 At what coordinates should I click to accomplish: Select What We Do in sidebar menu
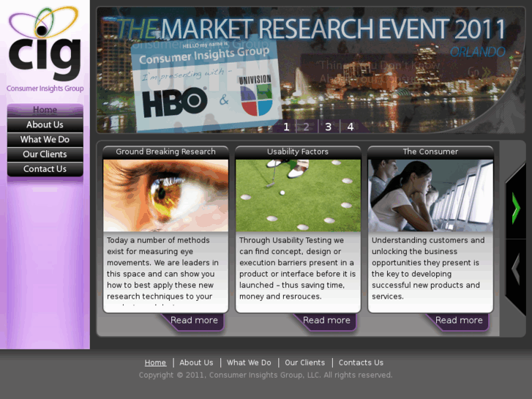pos(45,139)
